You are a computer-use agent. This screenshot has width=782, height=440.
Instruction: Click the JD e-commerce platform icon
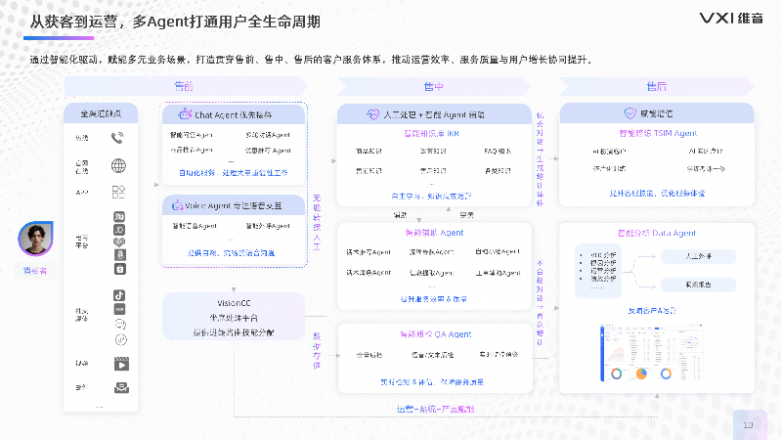(119, 230)
